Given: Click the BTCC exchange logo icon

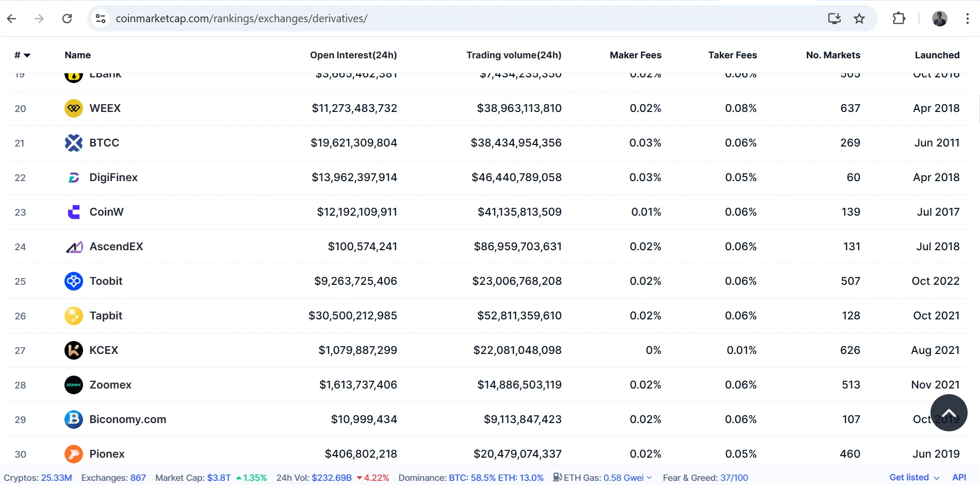Looking at the screenshot, I should (74, 143).
